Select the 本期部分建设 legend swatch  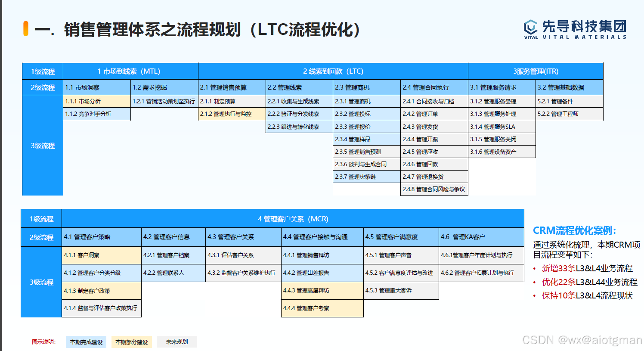[x=131, y=342]
